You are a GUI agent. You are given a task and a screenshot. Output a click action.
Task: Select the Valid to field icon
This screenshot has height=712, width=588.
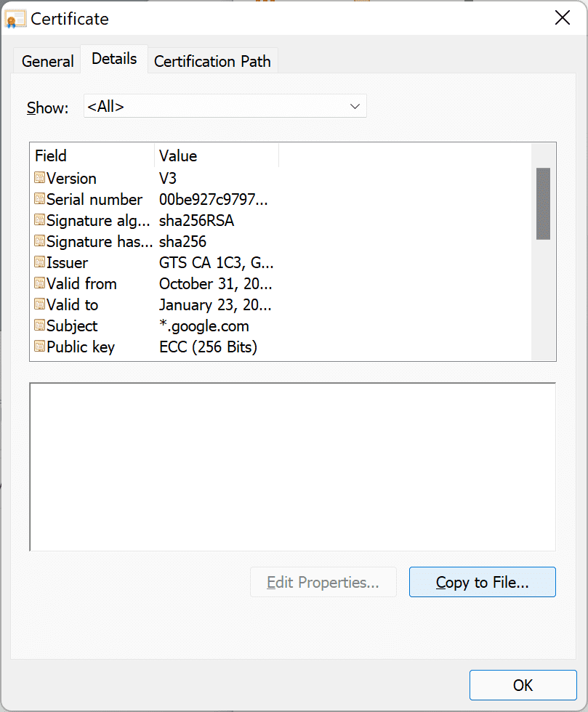(39, 304)
